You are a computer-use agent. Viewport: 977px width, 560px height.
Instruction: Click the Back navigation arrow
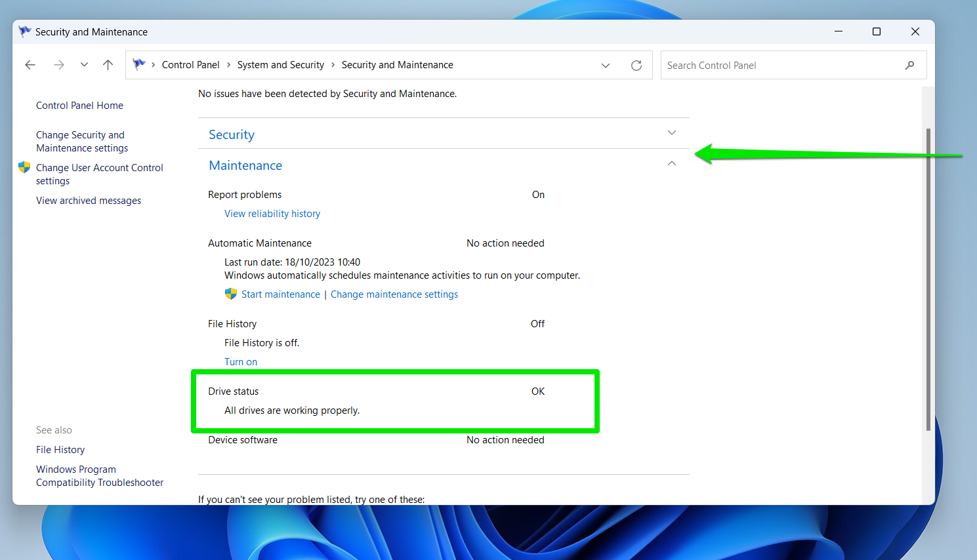[30, 65]
